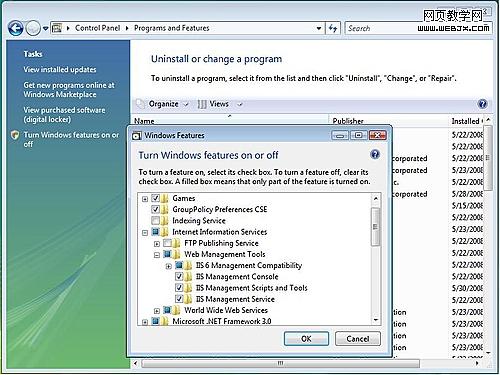The image size is (500, 375).
Task: Click the FTP Publishing Service folder icon
Action: 176,243
